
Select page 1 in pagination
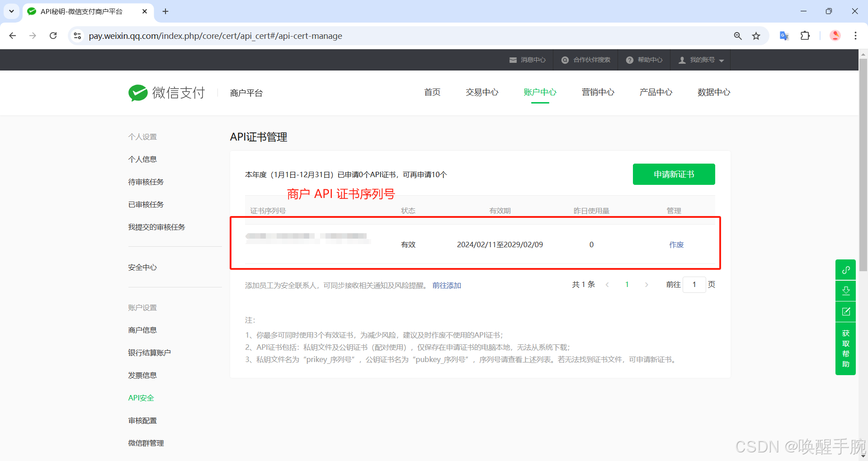click(x=627, y=284)
